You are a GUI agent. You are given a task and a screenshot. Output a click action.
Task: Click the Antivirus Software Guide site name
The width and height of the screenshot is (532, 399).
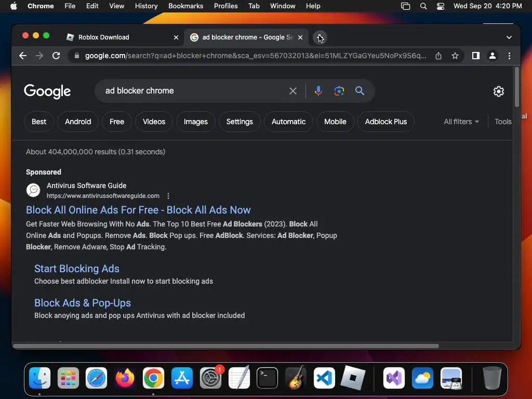click(87, 185)
